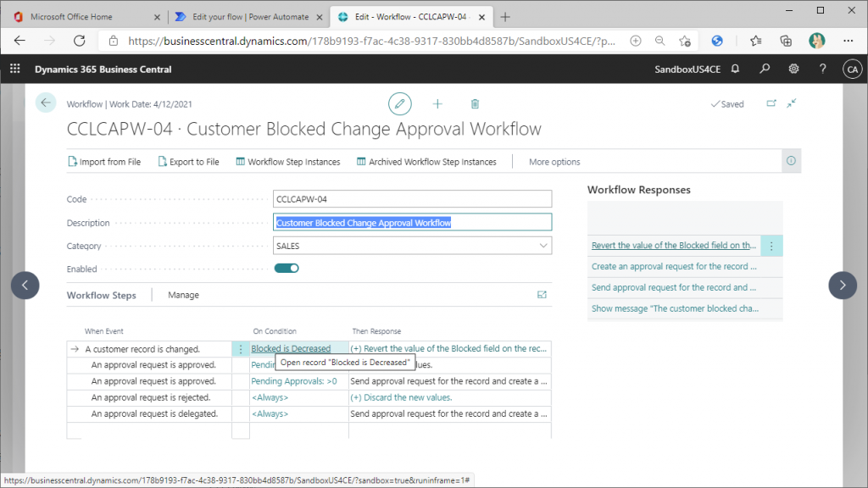868x488 pixels.
Task: Open the app launcher waffle icon
Action: (15, 69)
